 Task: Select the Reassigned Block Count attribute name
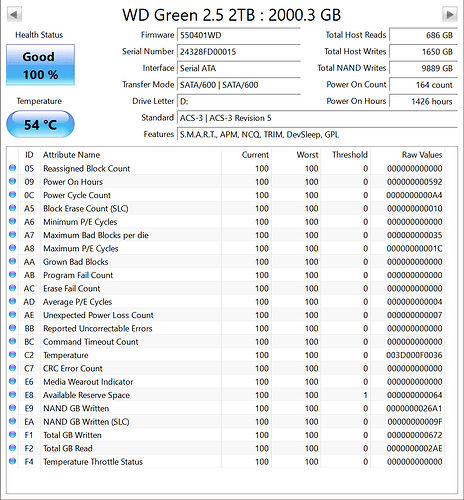pyautogui.click(x=86, y=169)
